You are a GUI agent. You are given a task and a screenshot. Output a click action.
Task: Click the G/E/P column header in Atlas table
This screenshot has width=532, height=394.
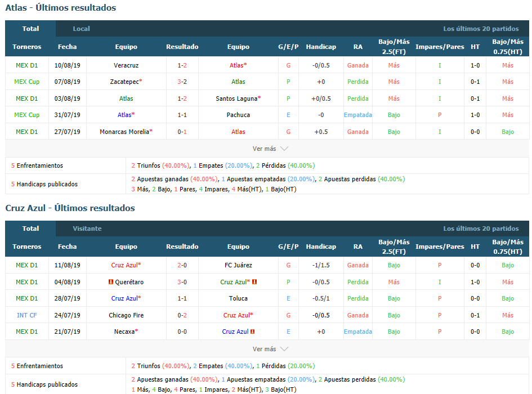(x=288, y=47)
